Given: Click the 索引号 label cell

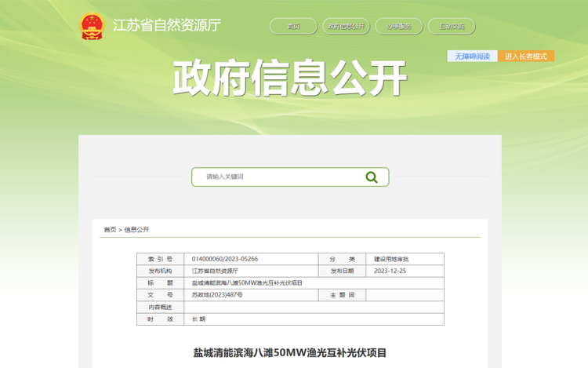Looking at the screenshot, I should click(160, 259).
